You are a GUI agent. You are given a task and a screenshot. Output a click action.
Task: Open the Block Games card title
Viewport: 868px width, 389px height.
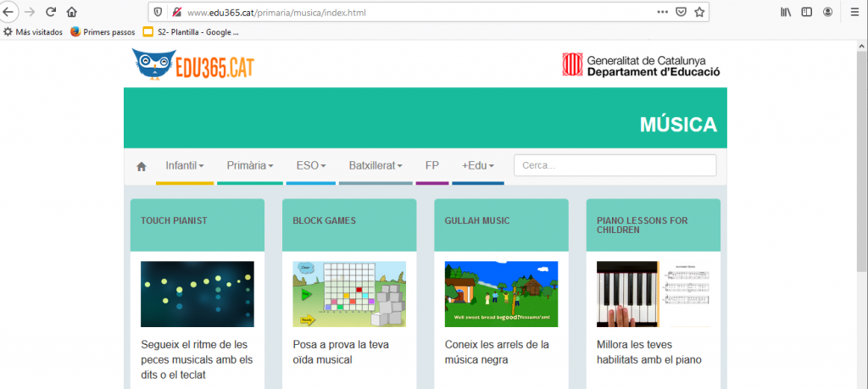coord(324,221)
